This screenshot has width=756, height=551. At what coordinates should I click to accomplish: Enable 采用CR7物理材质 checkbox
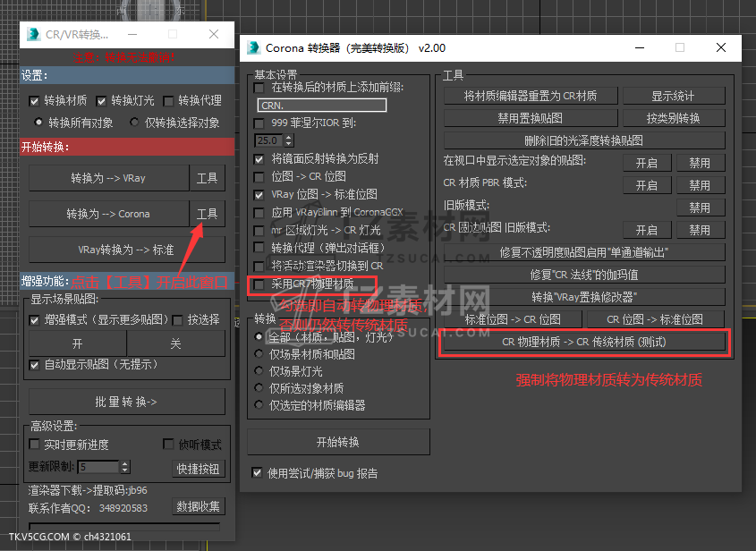tap(259, 284)
